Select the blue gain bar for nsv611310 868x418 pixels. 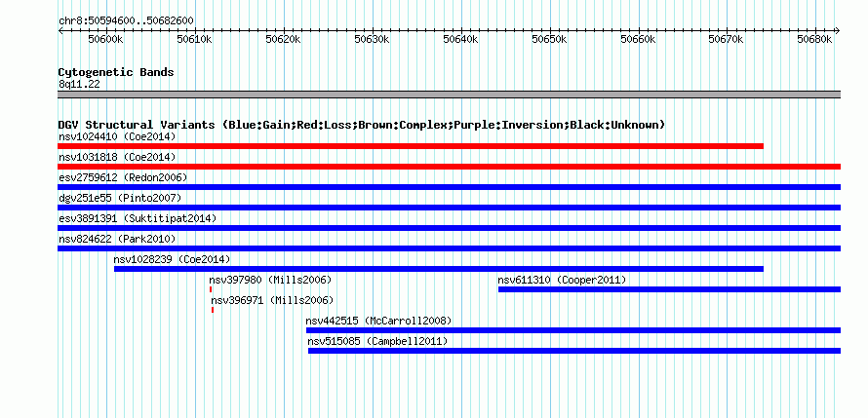[669, 289]
